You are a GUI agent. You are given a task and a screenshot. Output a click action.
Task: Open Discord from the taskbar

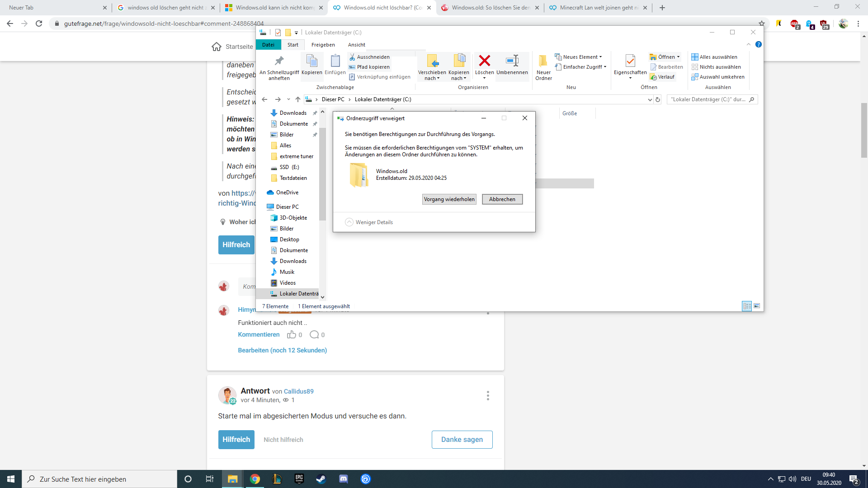tap(344, 479)
